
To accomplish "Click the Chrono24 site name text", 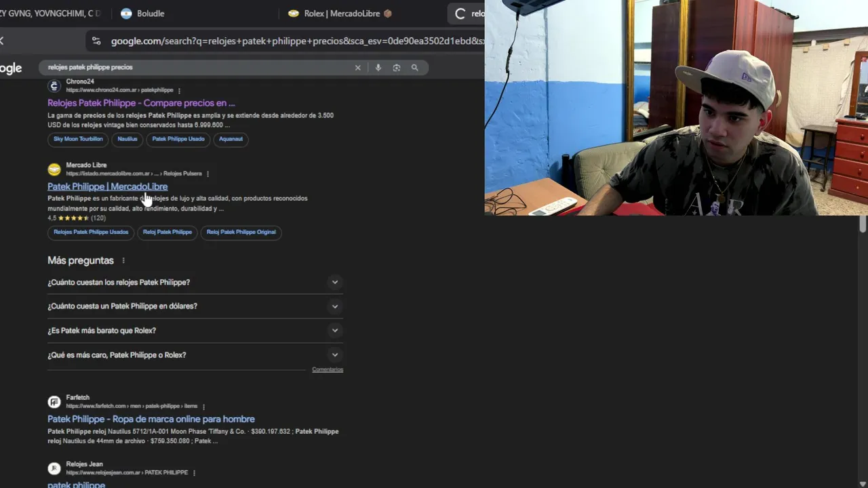I will click(80, 81).
